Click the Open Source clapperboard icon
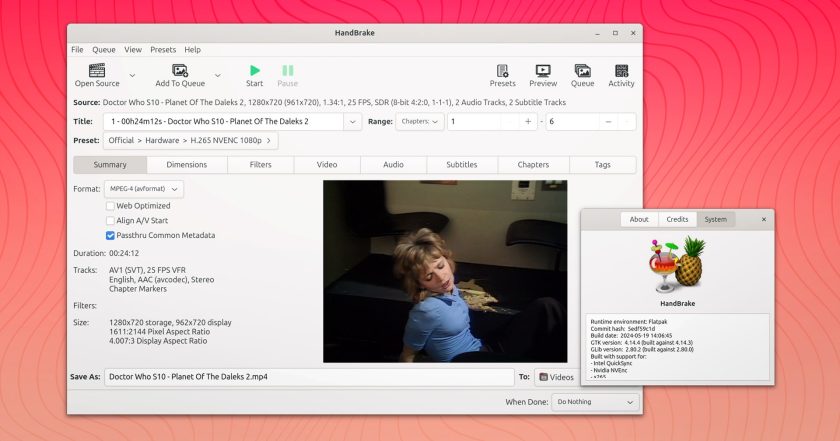Image resolution: width=840 pixels, height=441 pixels. click(x=97, y=70)
